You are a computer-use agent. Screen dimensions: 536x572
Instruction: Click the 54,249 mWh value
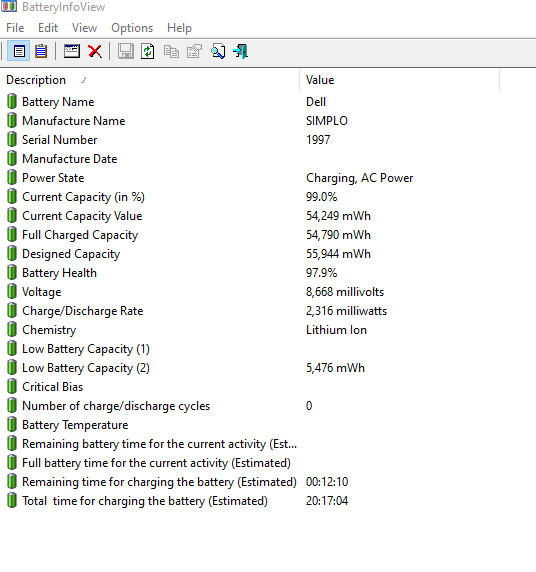[x=338, y=216]
